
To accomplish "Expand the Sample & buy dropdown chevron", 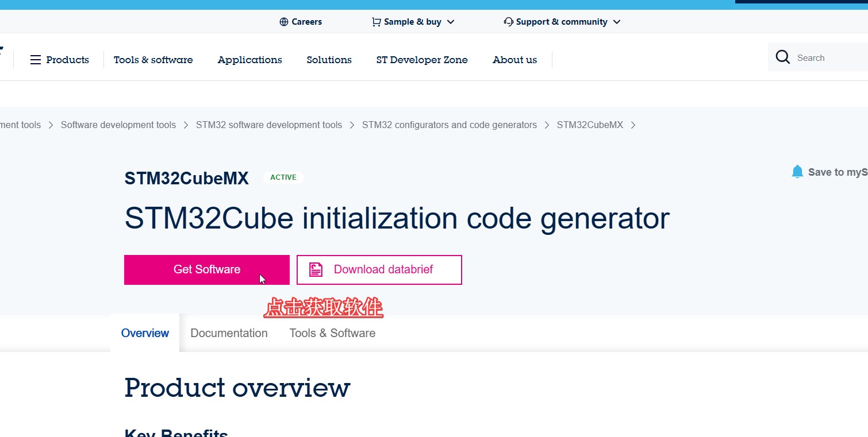I will click(x=451, y=22).
